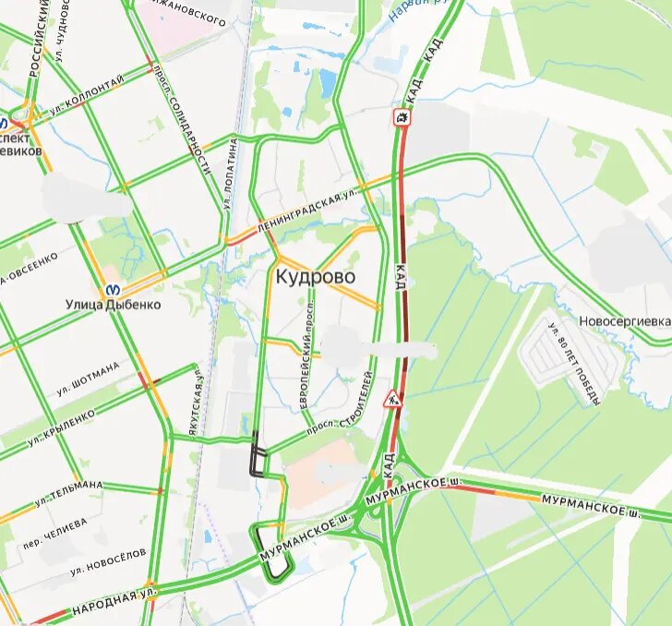
Task: Click the traffic accident icon on КАД
Action: [402, 117]
